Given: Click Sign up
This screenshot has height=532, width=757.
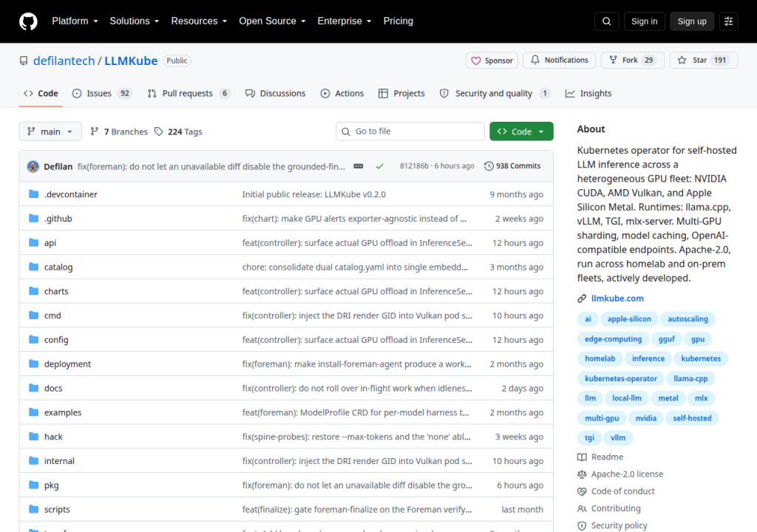Looking at the screenshot, I should click(x=692, y=21).
